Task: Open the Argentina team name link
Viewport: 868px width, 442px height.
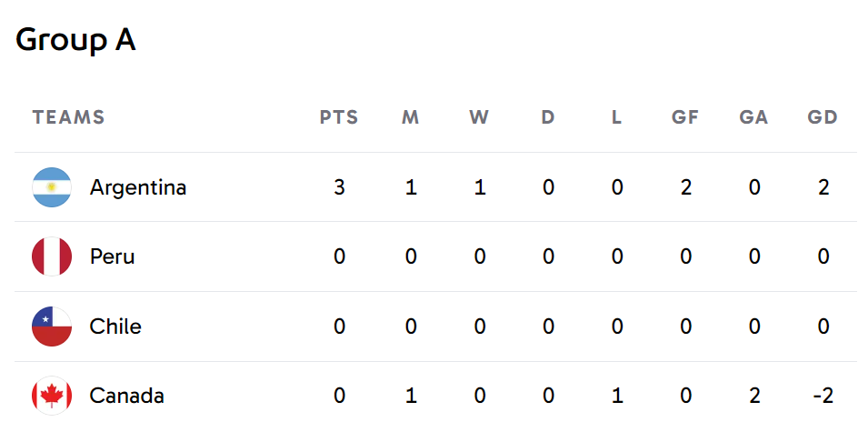Action: coord(138,187)
